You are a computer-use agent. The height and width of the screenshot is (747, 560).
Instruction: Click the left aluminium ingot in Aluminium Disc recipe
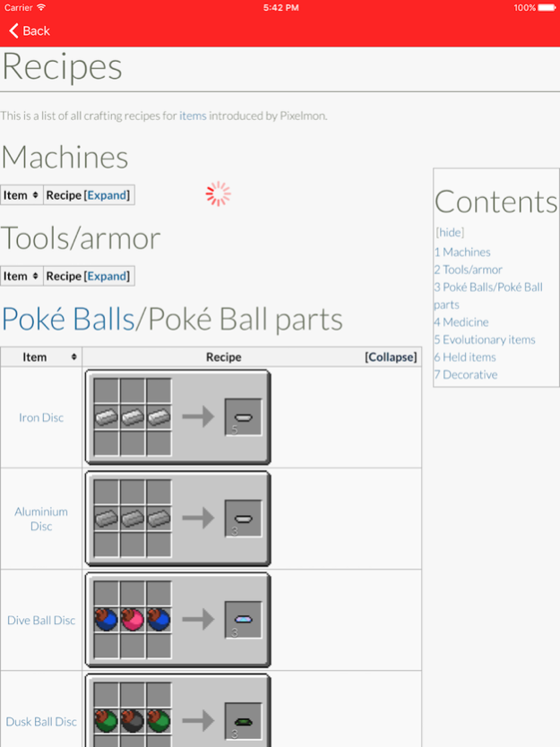(x=107, y=519)
